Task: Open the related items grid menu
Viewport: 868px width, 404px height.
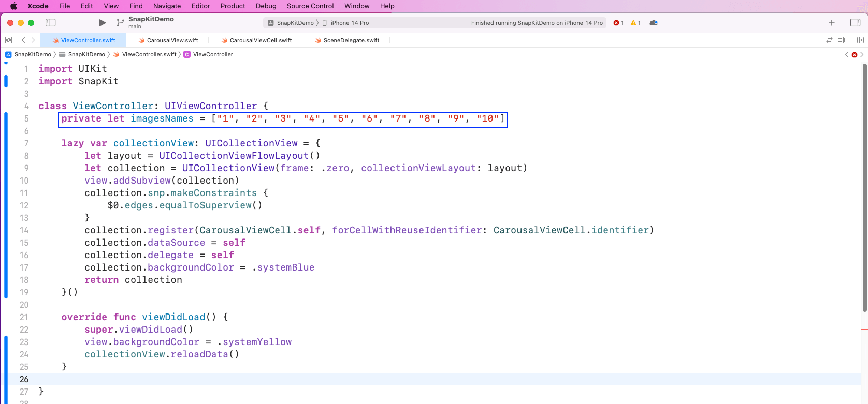Action: click(8, 40)
